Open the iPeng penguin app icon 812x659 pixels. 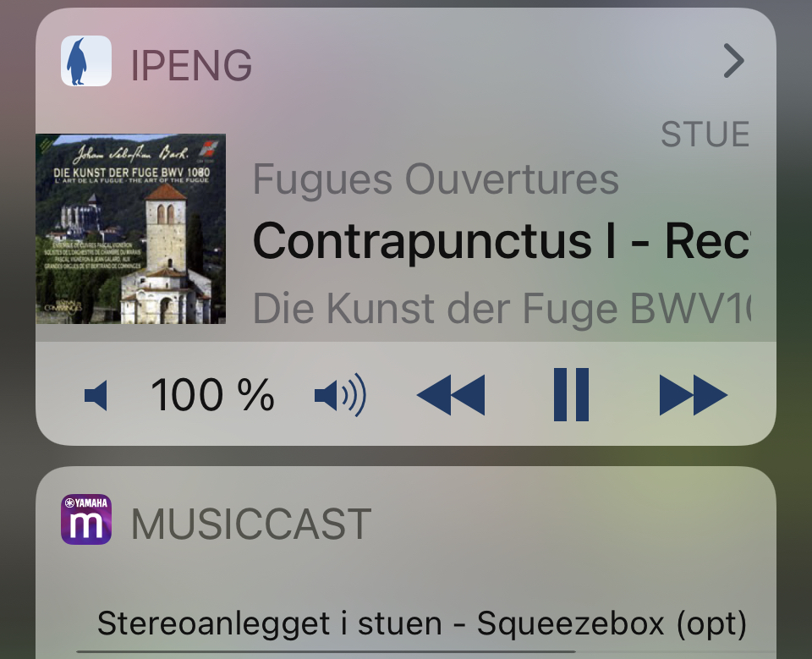pos(86,61)
